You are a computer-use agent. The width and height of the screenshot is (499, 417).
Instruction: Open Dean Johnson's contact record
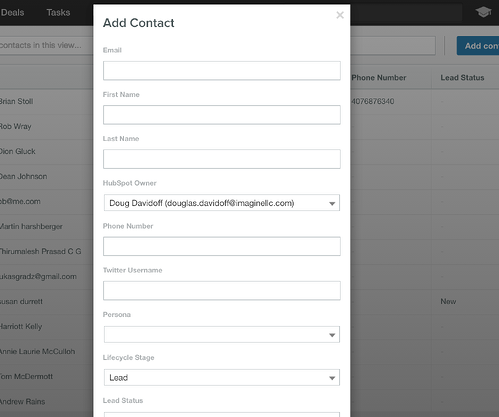tap(23, 176)
